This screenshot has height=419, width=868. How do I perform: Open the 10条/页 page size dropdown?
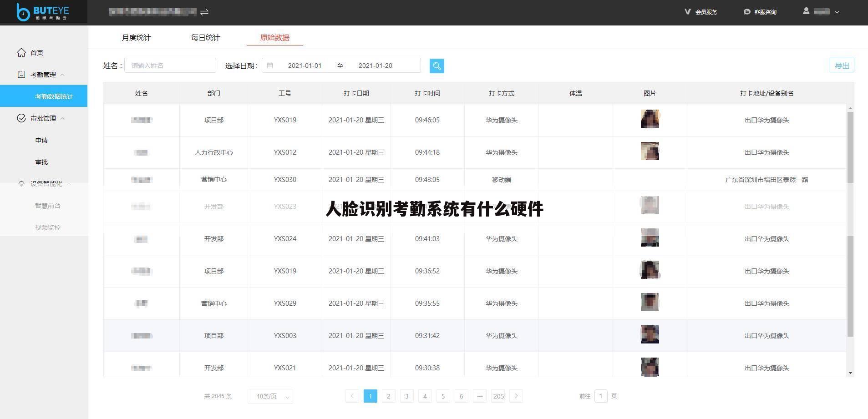coord(270,396)
